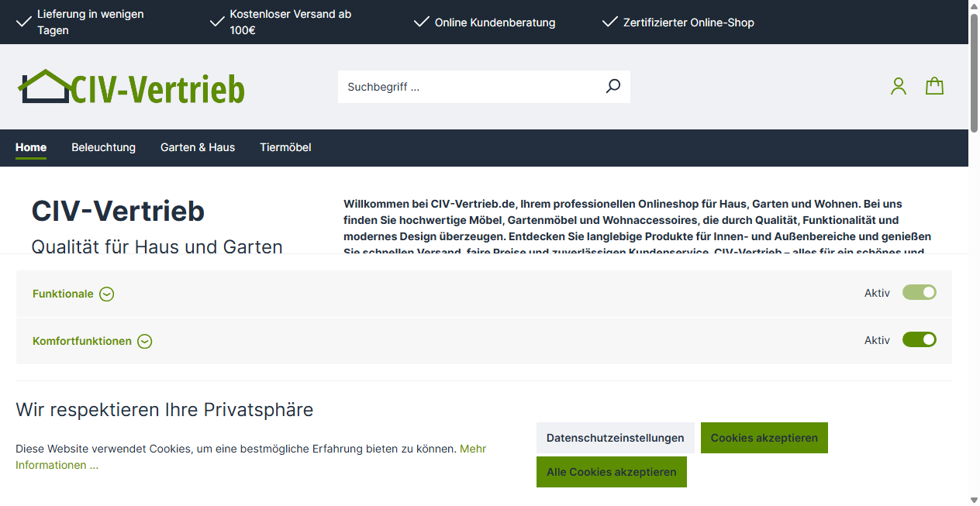Image resolution: width=980 pixels, height=506 pixels.
Task: Click the checkmark beside Online Kundenberatung
Action: tap(420, 22)
